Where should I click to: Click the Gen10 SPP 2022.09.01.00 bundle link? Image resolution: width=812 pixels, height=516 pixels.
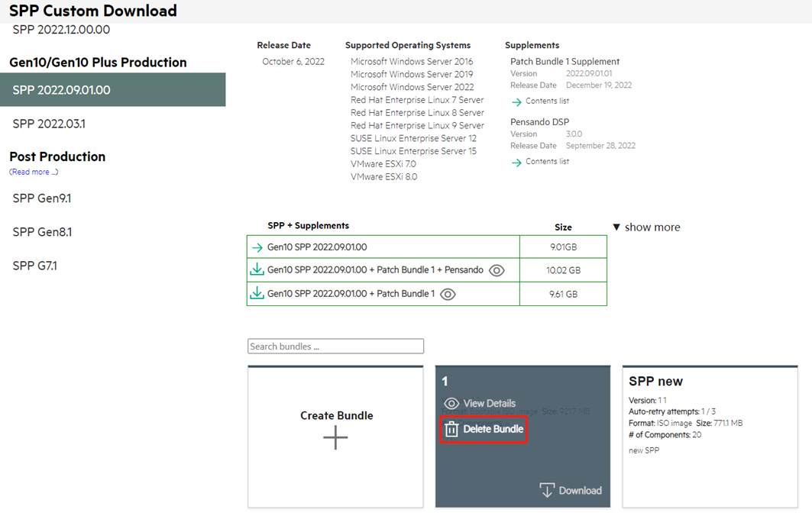(x=317, y=247)
